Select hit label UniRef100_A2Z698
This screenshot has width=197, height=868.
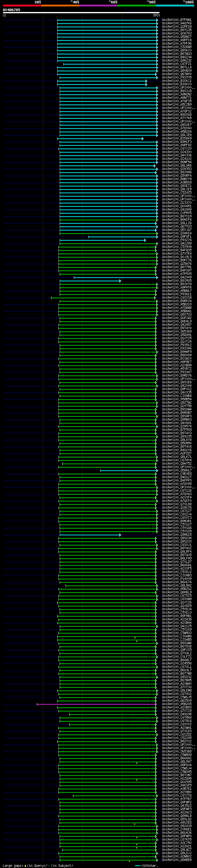coord(176,779)
